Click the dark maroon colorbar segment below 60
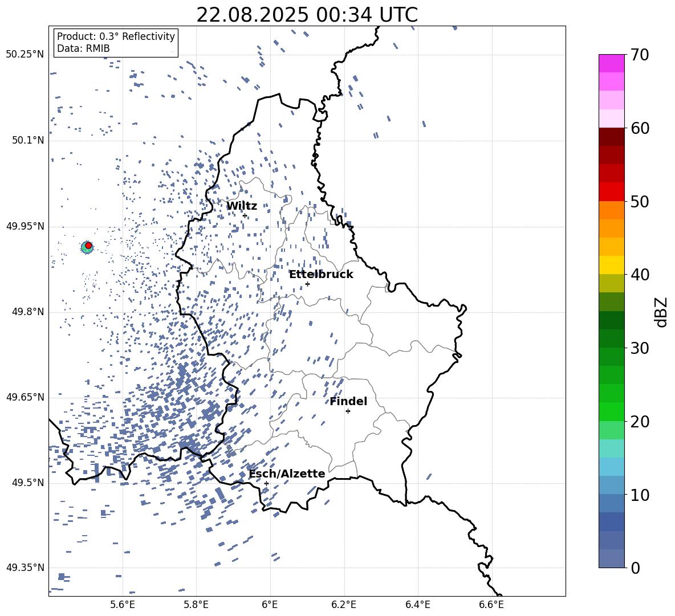The height and width of the screenshot is (616, 675). 611,137
